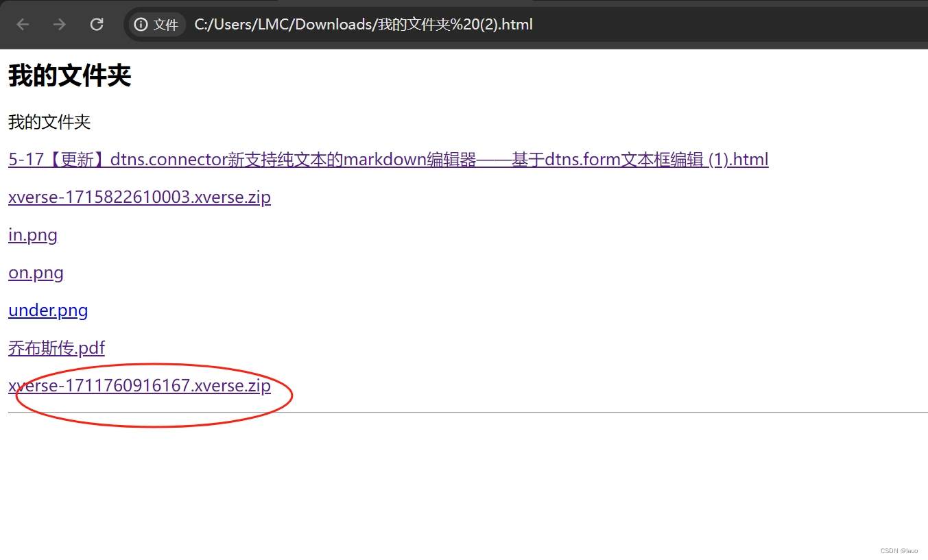The width and height of the screenshot is (928, 560).
Task: Click the browser forward arrow
Action: click(x=60, y=25)
